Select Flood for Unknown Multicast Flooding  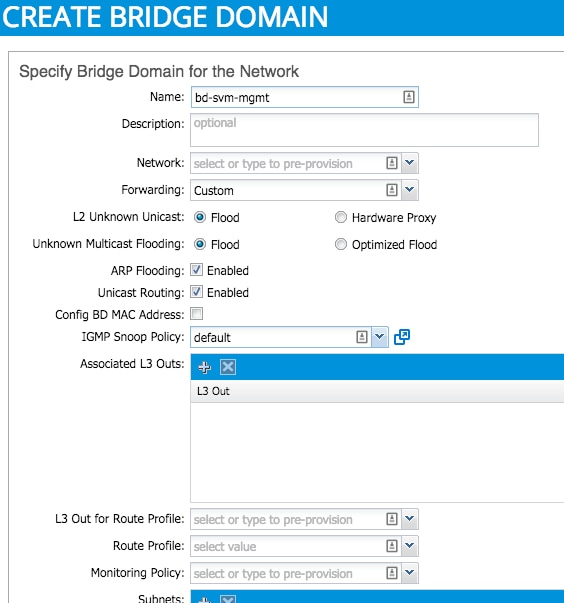click(x=200, y=244)
